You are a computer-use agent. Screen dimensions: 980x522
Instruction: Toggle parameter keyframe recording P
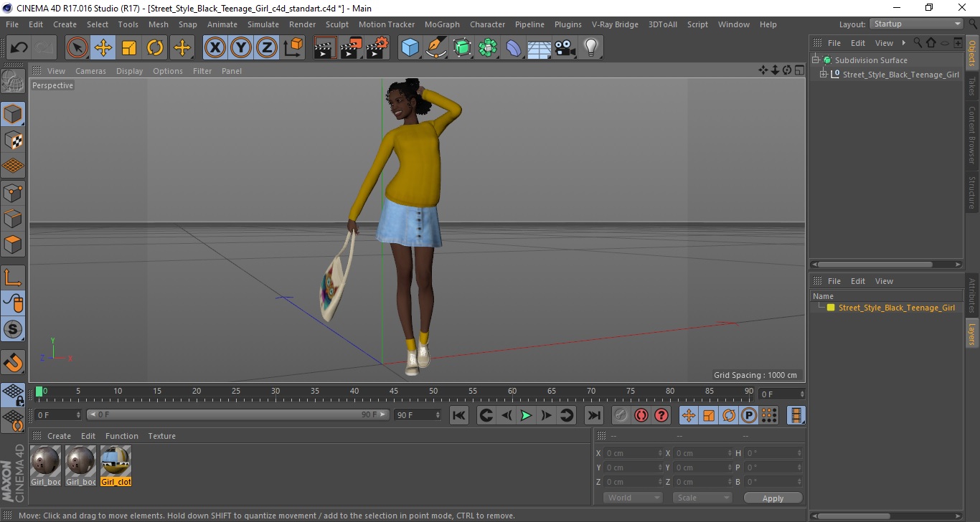[749, 415]
